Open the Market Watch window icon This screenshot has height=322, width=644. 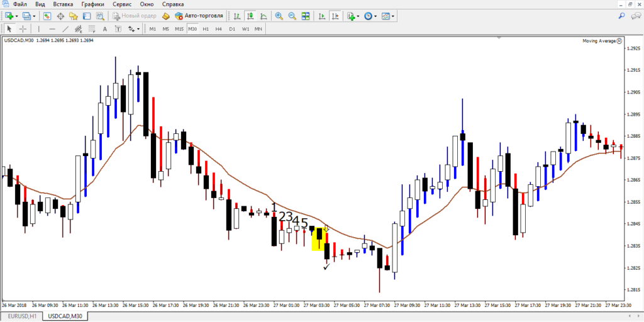pos(47,16)
